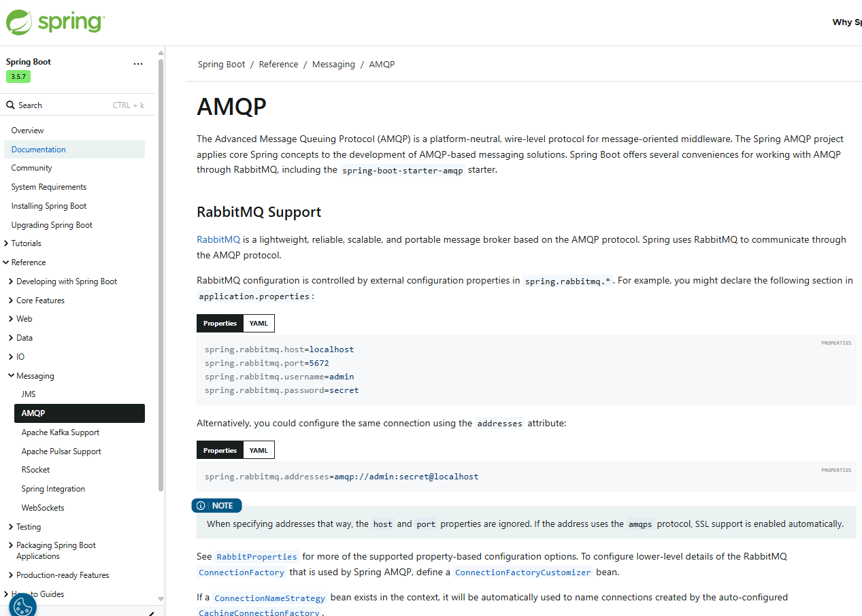Select Properties tab for addresses example

[x=220, y=451]
